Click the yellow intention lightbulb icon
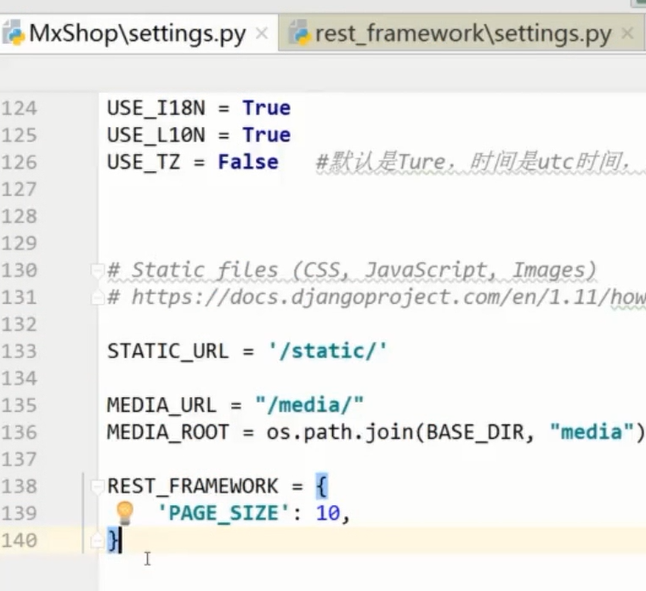Viewport: 646px width, 591px height. [124, 513]
